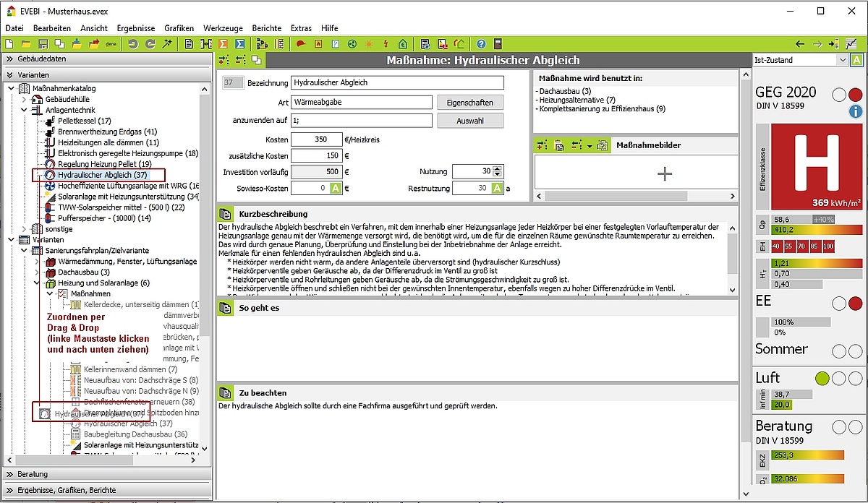
Task: Expand the Gebäudedaten panel
Action: (x=107, y=59)
